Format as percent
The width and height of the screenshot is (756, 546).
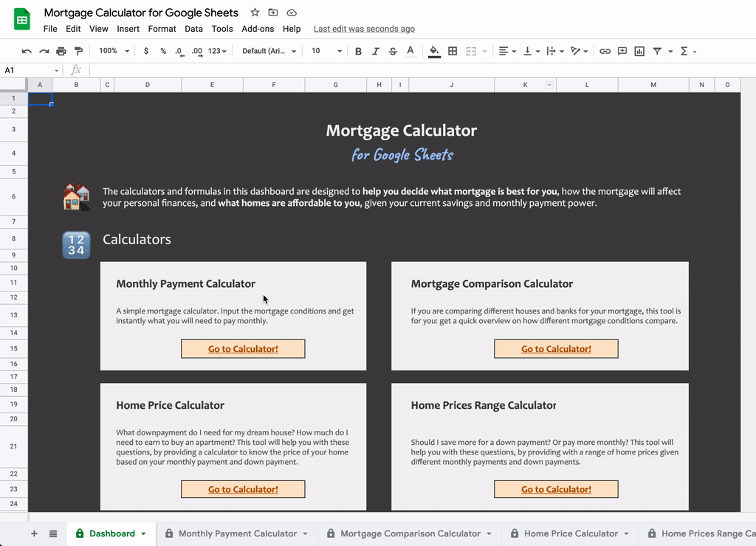[163, 51]
